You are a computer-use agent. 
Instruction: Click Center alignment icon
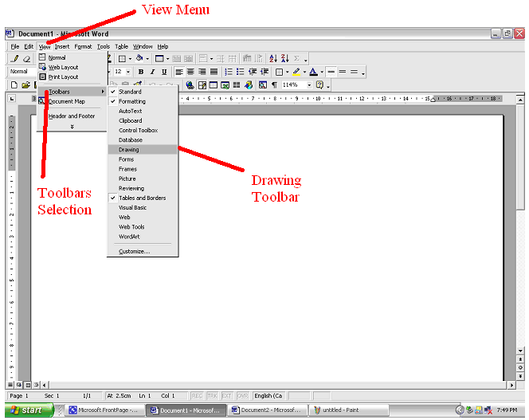pos(190,72)
